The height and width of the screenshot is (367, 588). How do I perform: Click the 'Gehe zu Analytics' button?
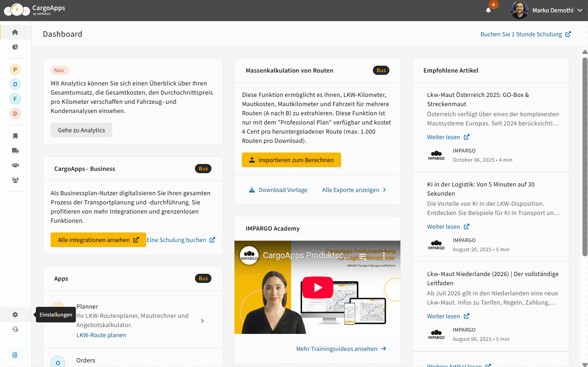pos(81,130)
